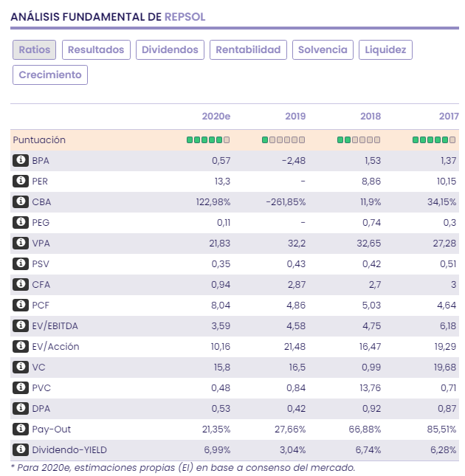Click the info icon beside PCF

click(20, 305)
